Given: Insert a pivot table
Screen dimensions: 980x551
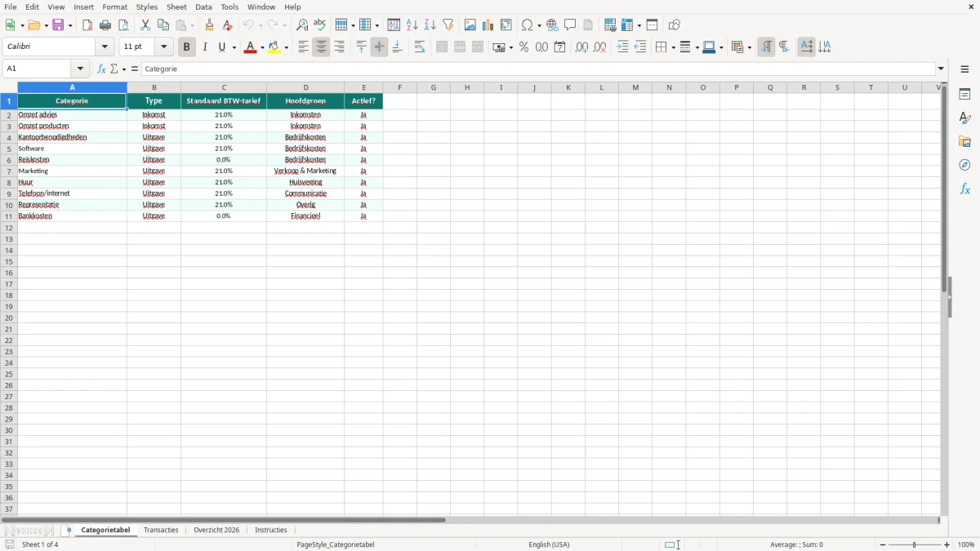Looking at the screenshot, I should click(x=506, y=25).
